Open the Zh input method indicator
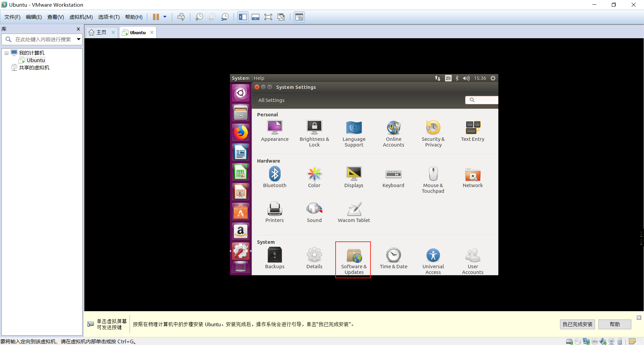The image size is (644, 345). 448,78
